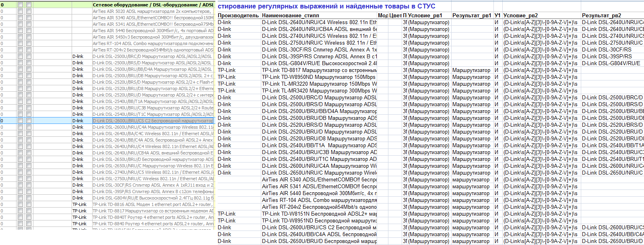Viewport: 644px width, 245px height.
Task: Toggle left checkbox in highlighted DSL-2600U/BRU/CS row
Action: click(x=20, y=121)
